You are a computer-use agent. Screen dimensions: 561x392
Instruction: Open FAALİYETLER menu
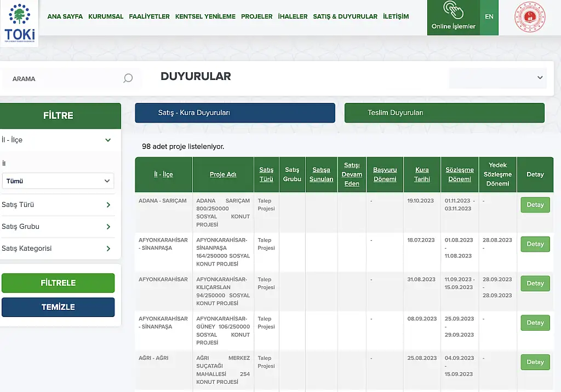(x=149, y=16)
